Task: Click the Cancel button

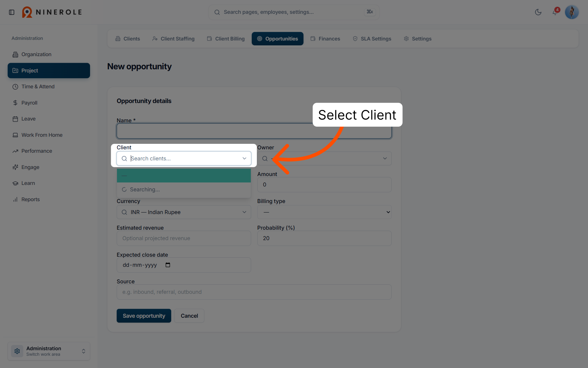Action: coord(189,316)
